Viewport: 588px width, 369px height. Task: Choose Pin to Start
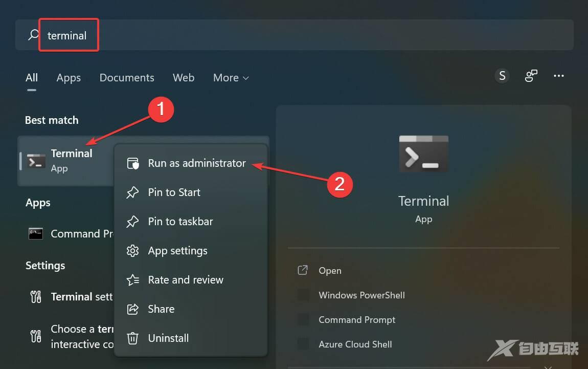pos(191,192)
